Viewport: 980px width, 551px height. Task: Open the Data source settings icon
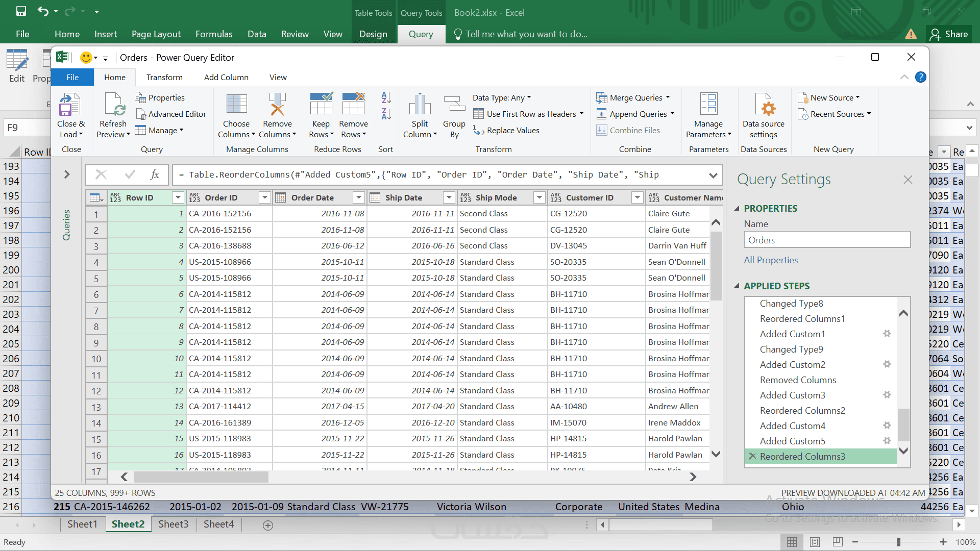coord(764,105)
